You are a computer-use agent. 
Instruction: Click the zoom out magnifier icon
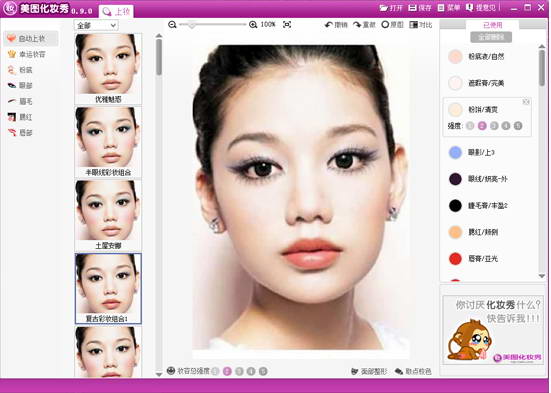click(172, 25)
